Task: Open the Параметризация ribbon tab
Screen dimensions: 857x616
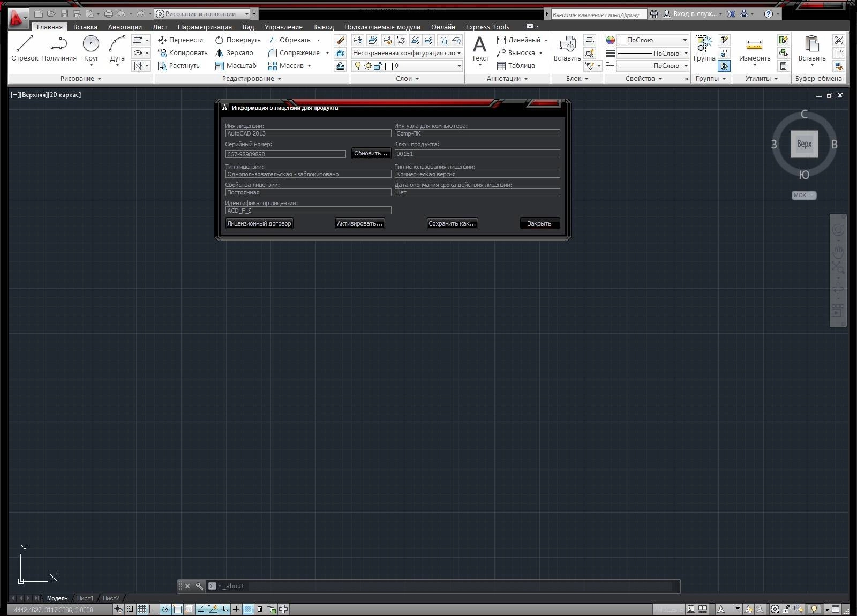Action: point(205,27)
